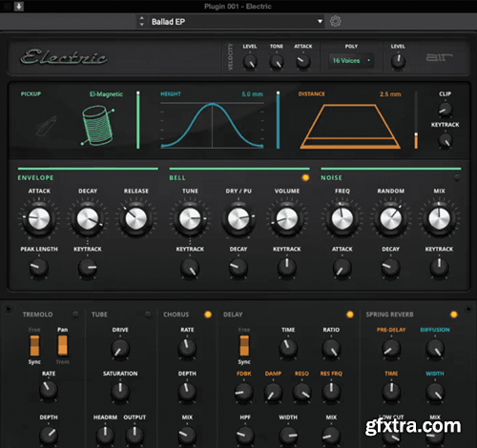Click the Tube Saturation knob
This screenshot has width=477, height=448.
coord(120,392)
